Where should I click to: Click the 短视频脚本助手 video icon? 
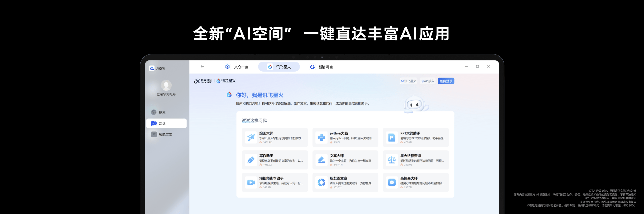[251, 182]
